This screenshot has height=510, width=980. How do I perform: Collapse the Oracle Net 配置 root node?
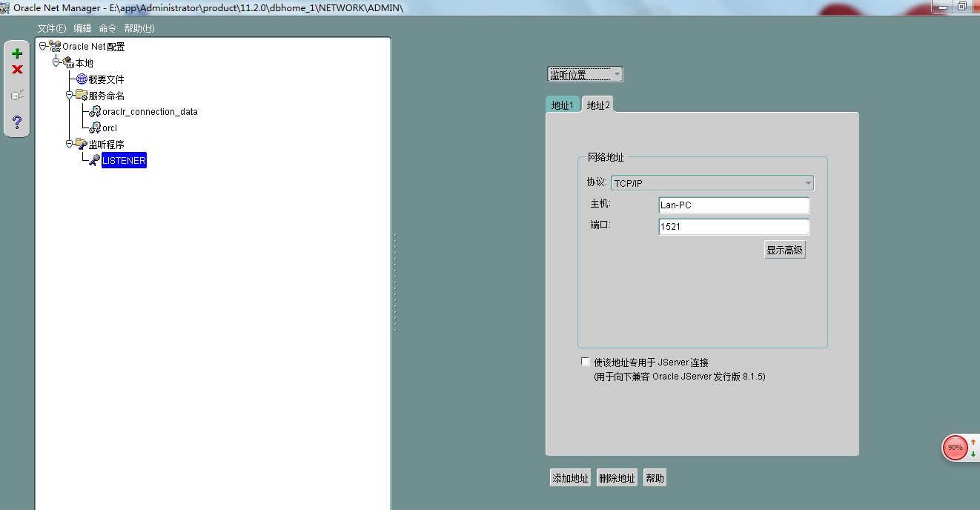(x=42, y=46)
